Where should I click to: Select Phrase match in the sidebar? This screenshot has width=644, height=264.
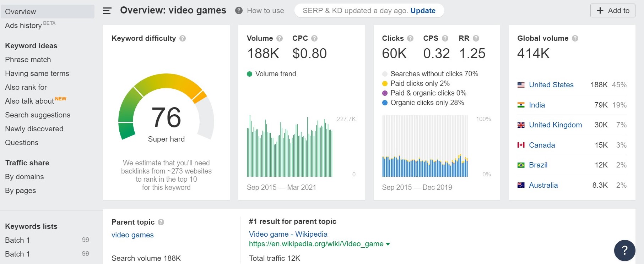28,60
